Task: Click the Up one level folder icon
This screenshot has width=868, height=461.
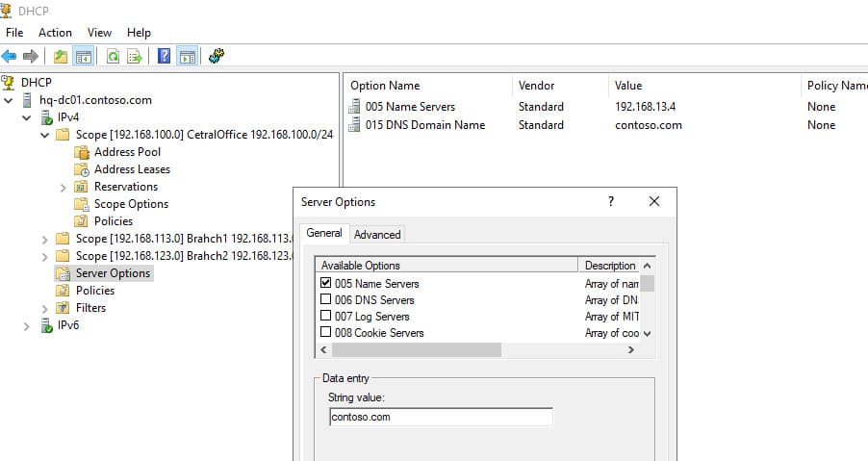Action: [61, 57]
